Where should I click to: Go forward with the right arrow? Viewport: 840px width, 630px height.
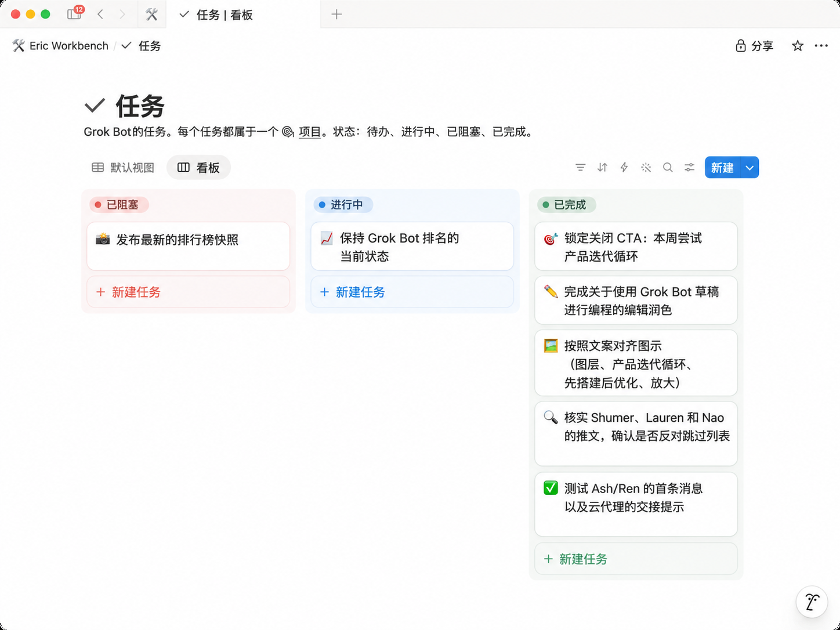click(x=122, y=15)
